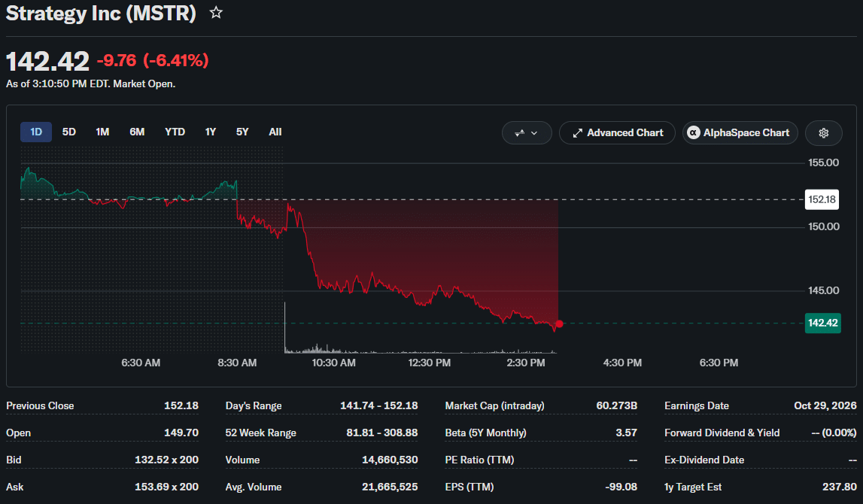Click the 52 Week Range label
Screen dimensions: 863x504
(x=260, y=433)
